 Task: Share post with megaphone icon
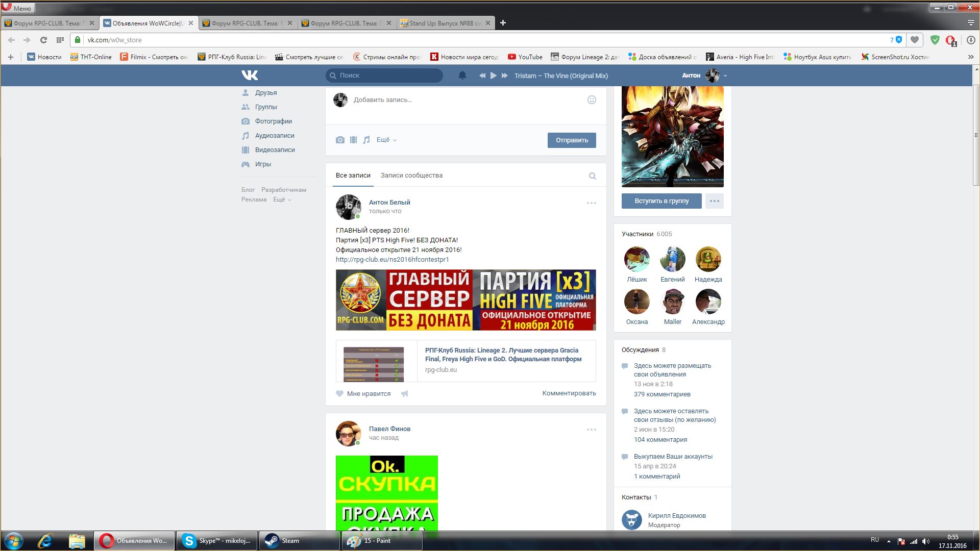405,394
